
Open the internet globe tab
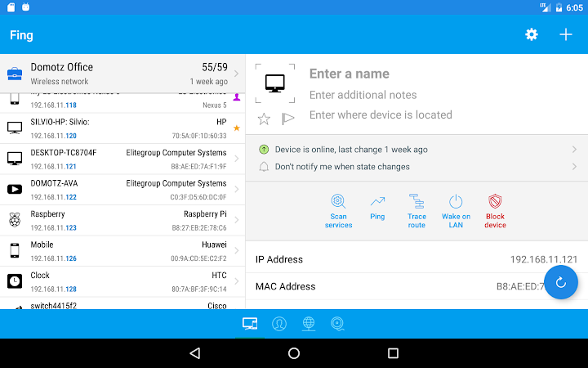click(x=309, y=324)
